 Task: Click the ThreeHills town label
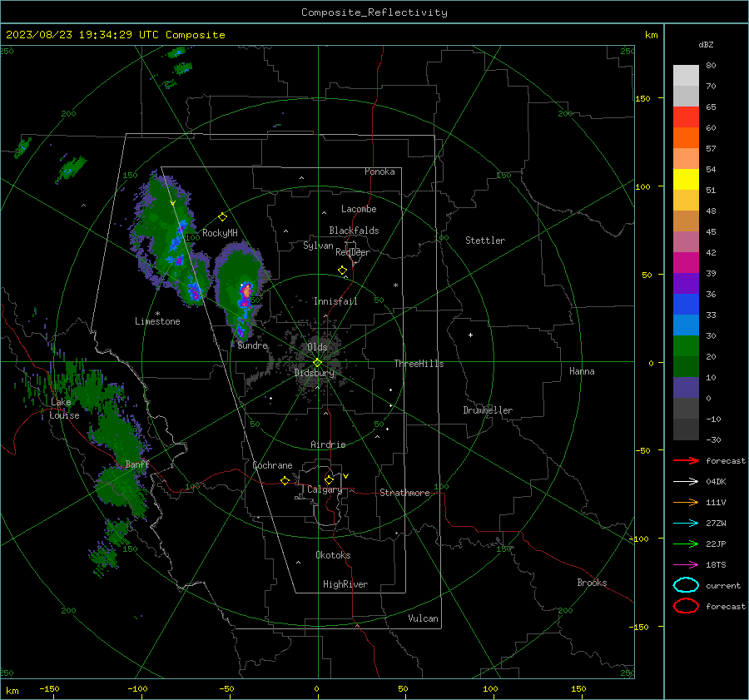[x=419, y=364]
